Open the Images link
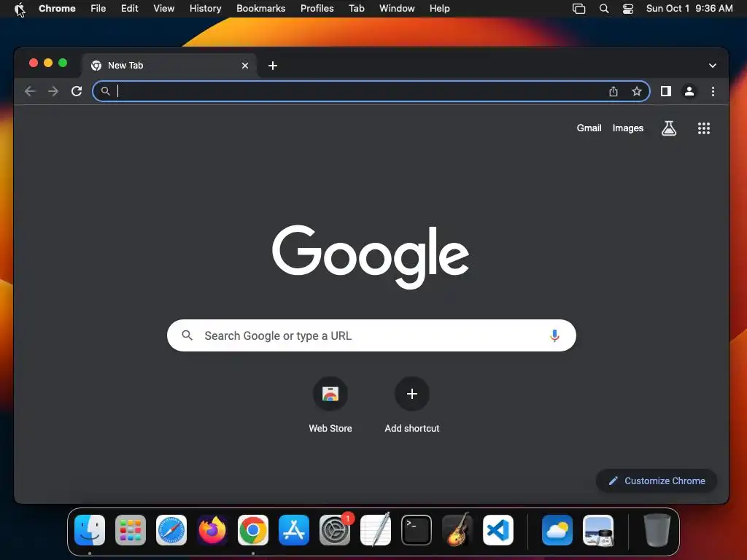 pos(628,128)
